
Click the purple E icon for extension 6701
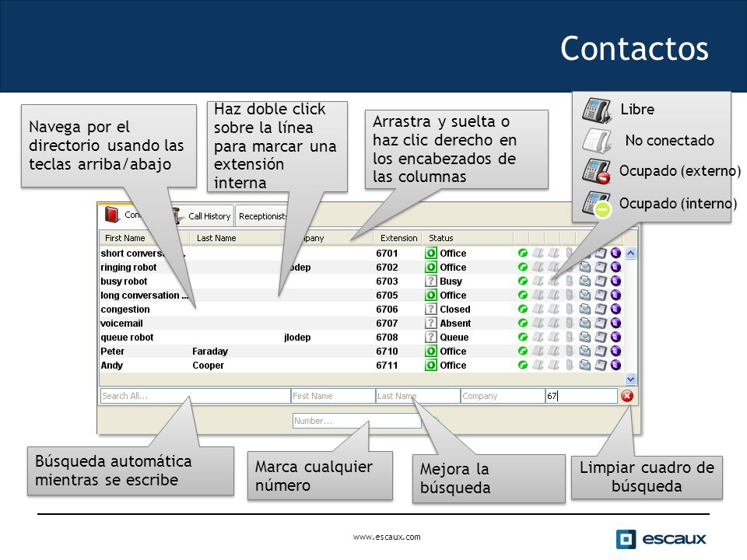tap(616, 254)
